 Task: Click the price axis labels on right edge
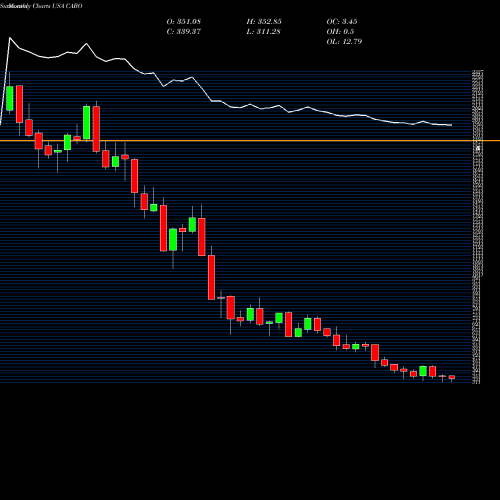click(477, 227)
